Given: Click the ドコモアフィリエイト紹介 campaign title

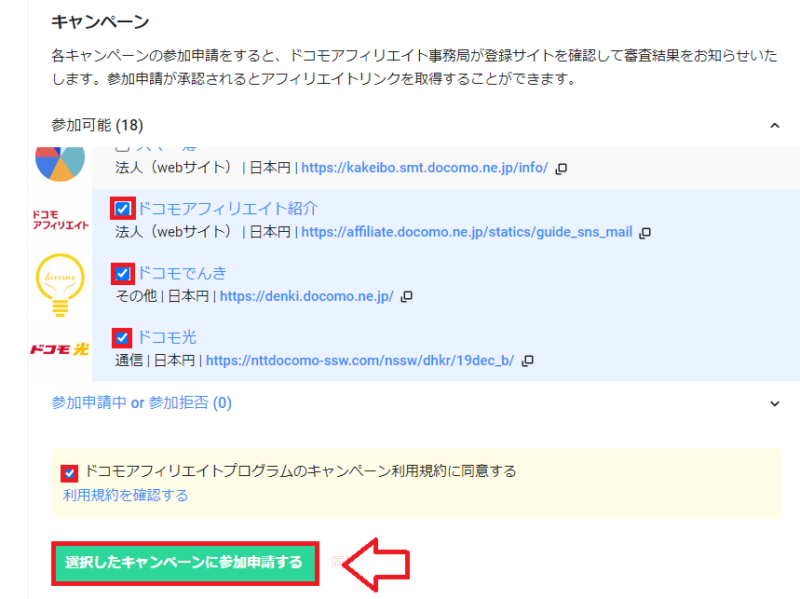Looking at the screenshot, I should (228, 209).
